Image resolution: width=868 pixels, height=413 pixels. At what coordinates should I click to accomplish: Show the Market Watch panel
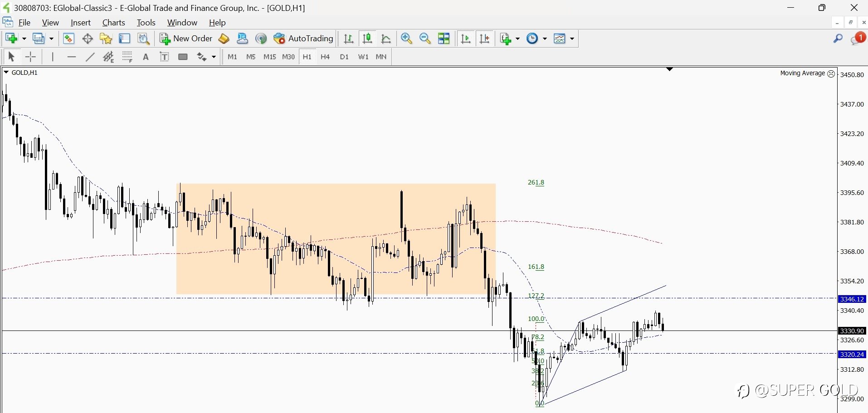coord(68,39)
